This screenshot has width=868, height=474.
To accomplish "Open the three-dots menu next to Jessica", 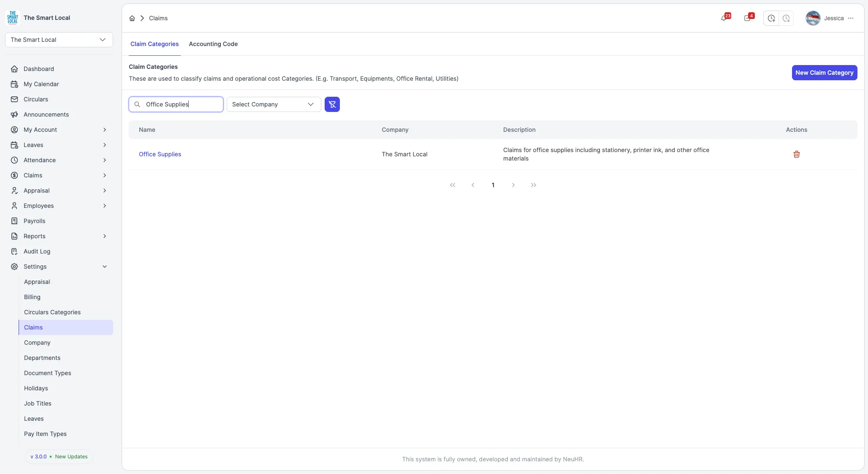I will click(851, 18).
